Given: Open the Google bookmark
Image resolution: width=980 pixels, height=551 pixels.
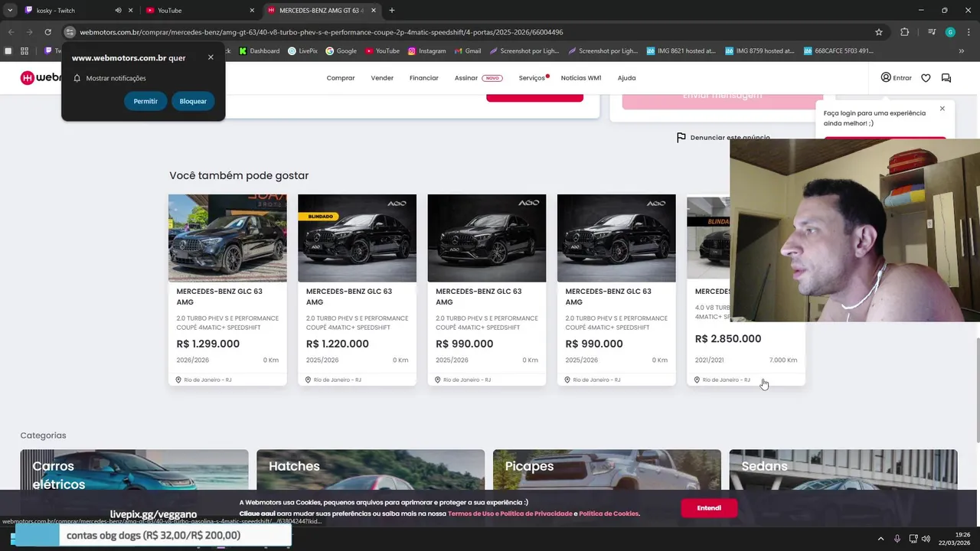Looking at the screenshot, I should 341,51.
